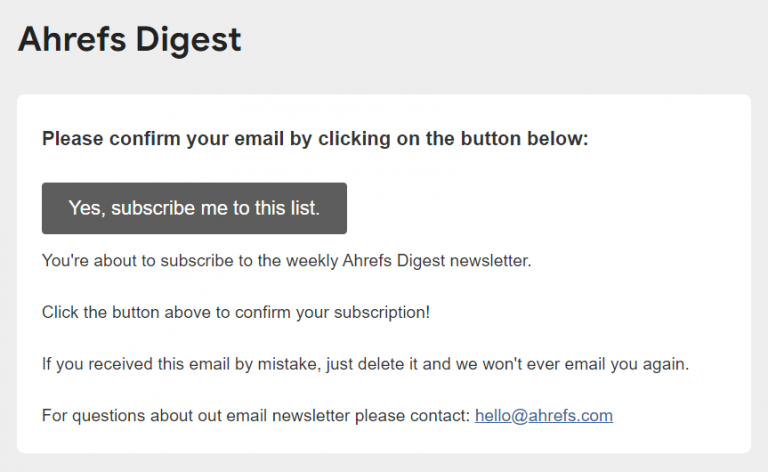The width and height of the screenshot is (768, 472).
Task: Click "Please confirm" at start of bold heading
Action: [112, 139]
